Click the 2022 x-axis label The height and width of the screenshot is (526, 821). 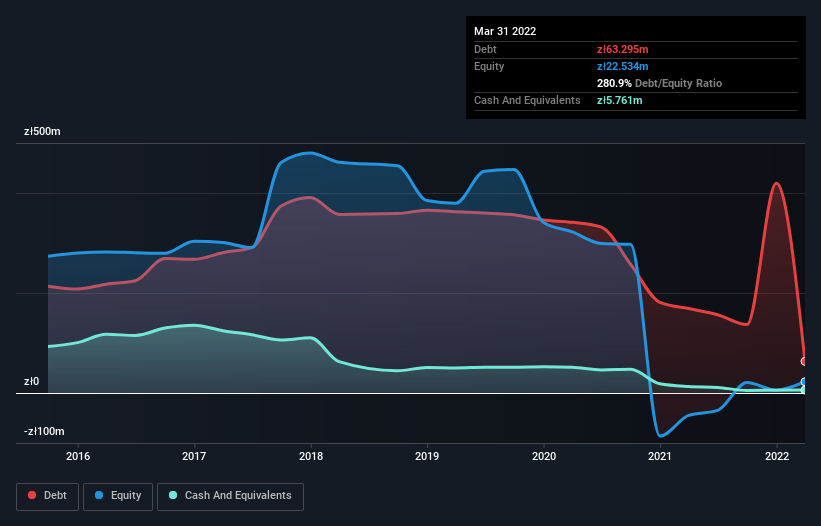777,456
